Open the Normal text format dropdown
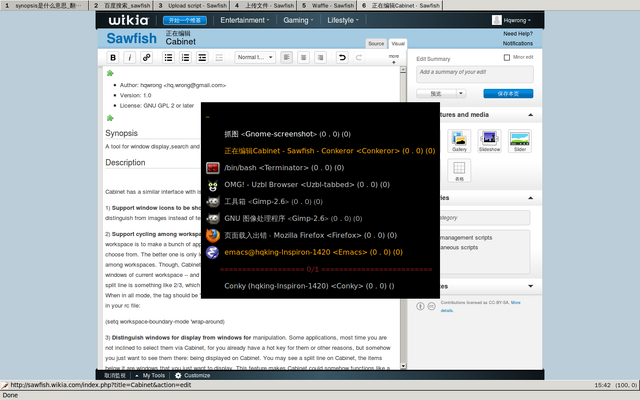Viewport: 640px width, 400px height. point(255,58)
